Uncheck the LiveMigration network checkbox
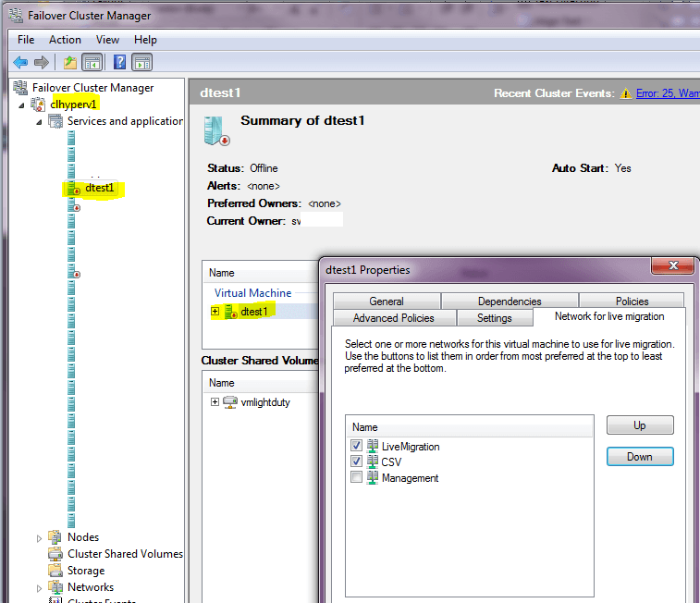The width and height of the screenshot is (700, 603). pyautogui.click(x=356, y=446)
